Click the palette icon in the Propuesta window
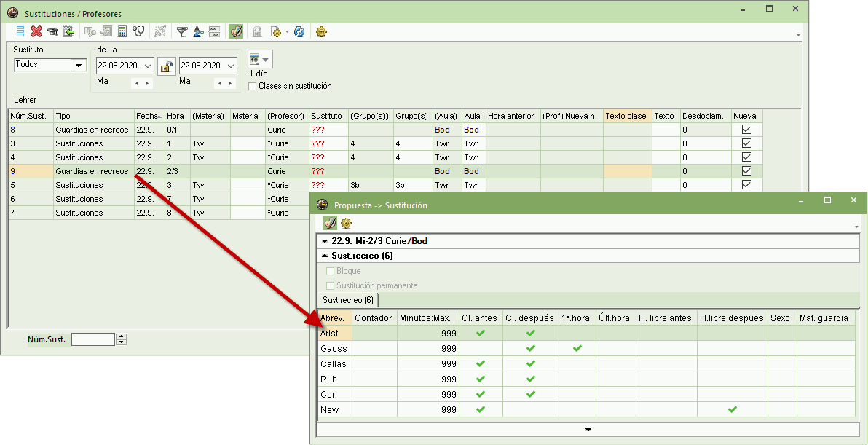This screenshot has width=868, height=445. click(x=330, y=223)
